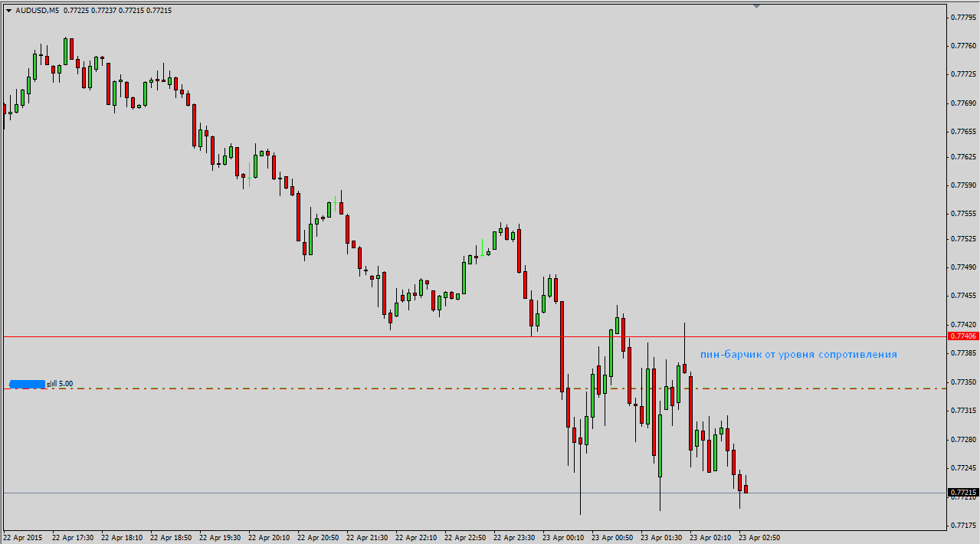Click price scale value 0.77420
The image size is (980, 544).
[963, 325]
